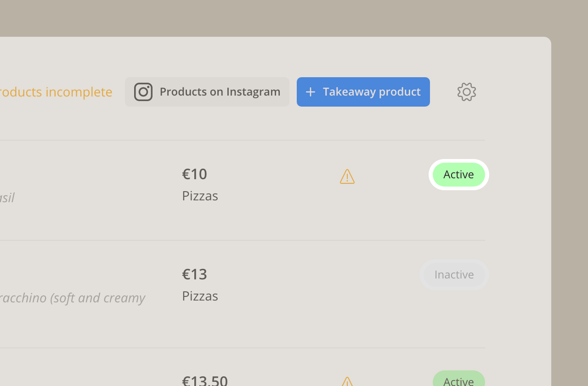588x386 pixels.
Task: Select the Pizzas category under €10
Action: coord(200,196)
